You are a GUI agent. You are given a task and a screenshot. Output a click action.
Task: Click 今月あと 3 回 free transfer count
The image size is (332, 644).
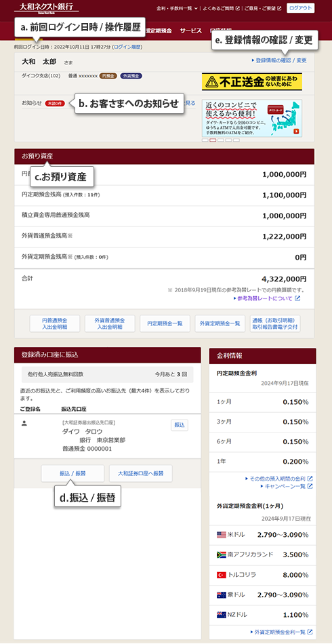pyautogui.click(x=171, y=375)
